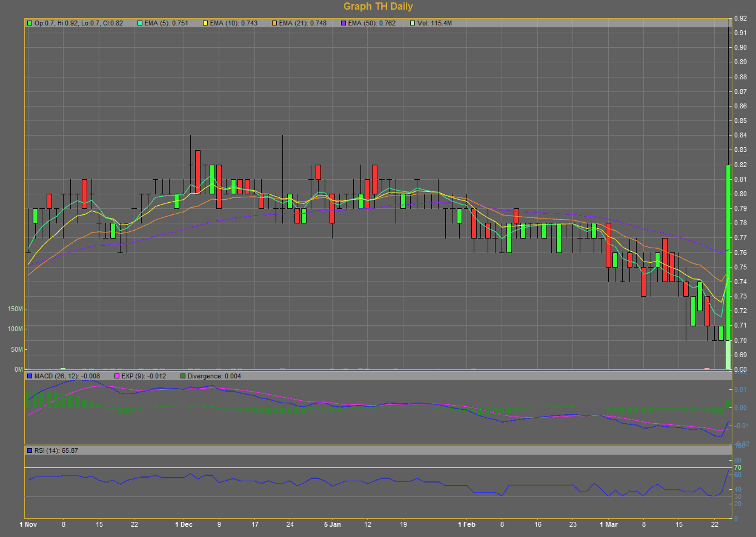Click the green OHLC price legend swatch
Image resolution: width=756 pixels, height=537 pixels.
(30, 23)
